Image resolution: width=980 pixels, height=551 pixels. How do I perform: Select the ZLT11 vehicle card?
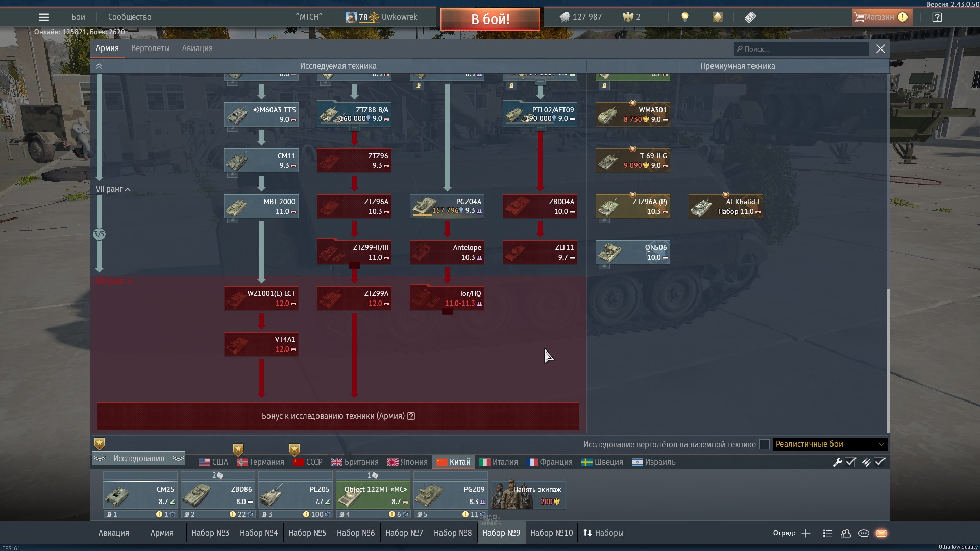click(x=540, y=253)
